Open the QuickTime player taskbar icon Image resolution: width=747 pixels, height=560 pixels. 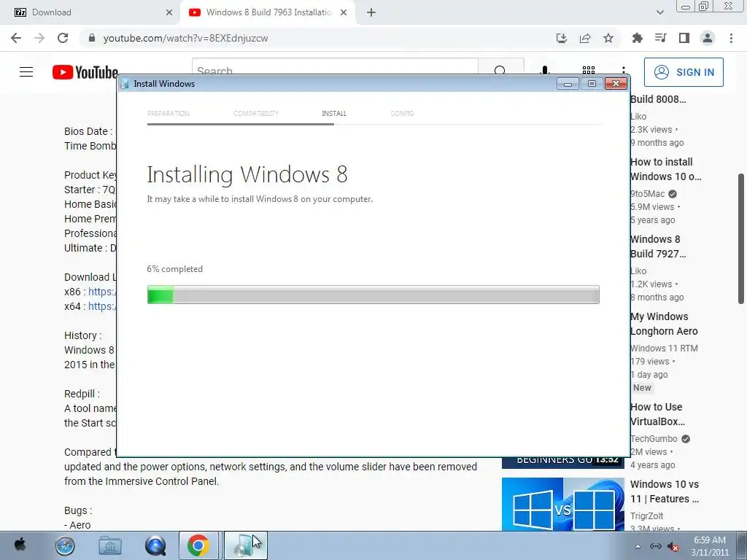pos(155,545)
